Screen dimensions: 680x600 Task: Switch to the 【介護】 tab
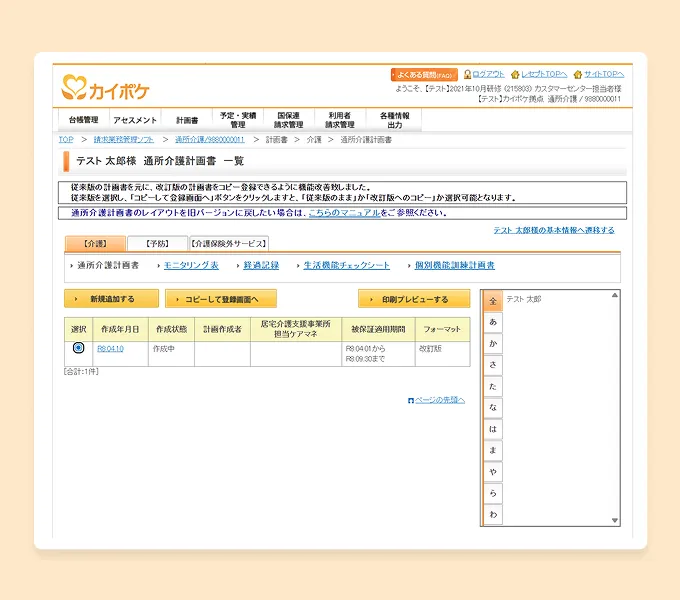coord(95,243)
